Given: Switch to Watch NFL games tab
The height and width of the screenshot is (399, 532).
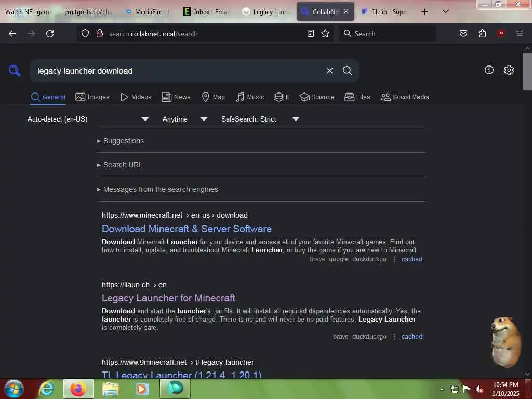Looking at the screenshot, I should pyautogui.click(x=29, y=12).
